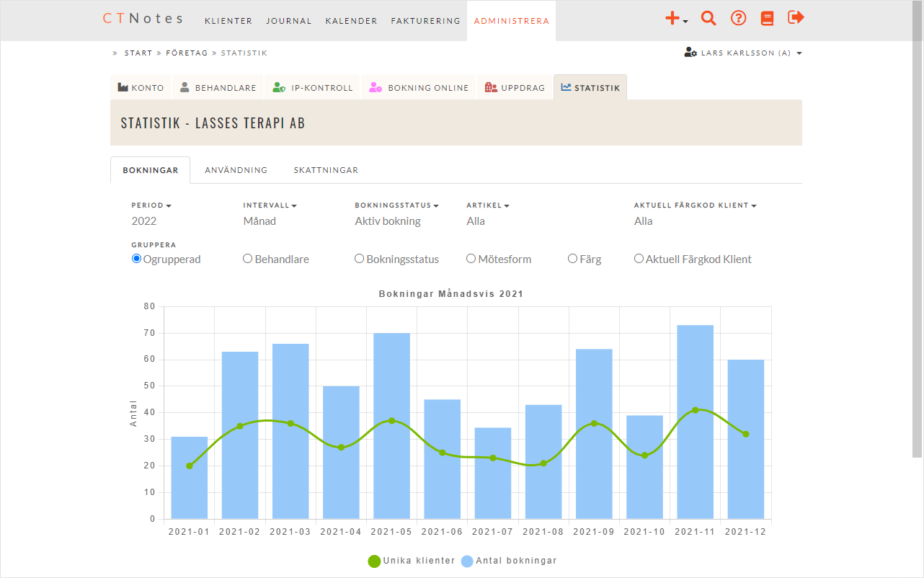The height and width of the screenshot is (578, 924).
Task: Switch to the Skattningar sub-tab
Action: (326, 170)
